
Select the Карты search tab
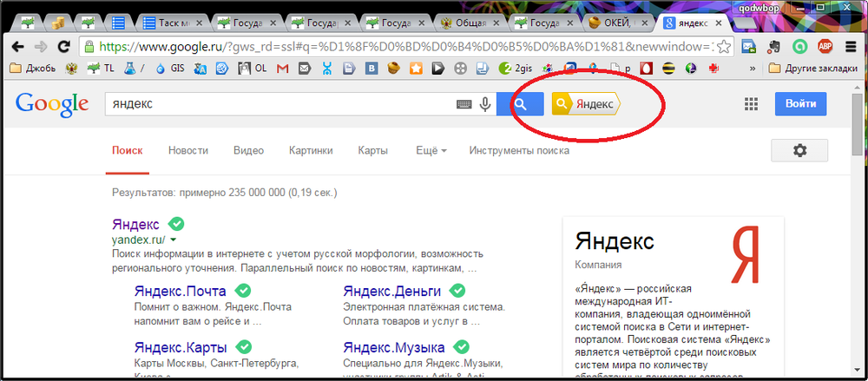pyautogui.click(x=373, y=151)
